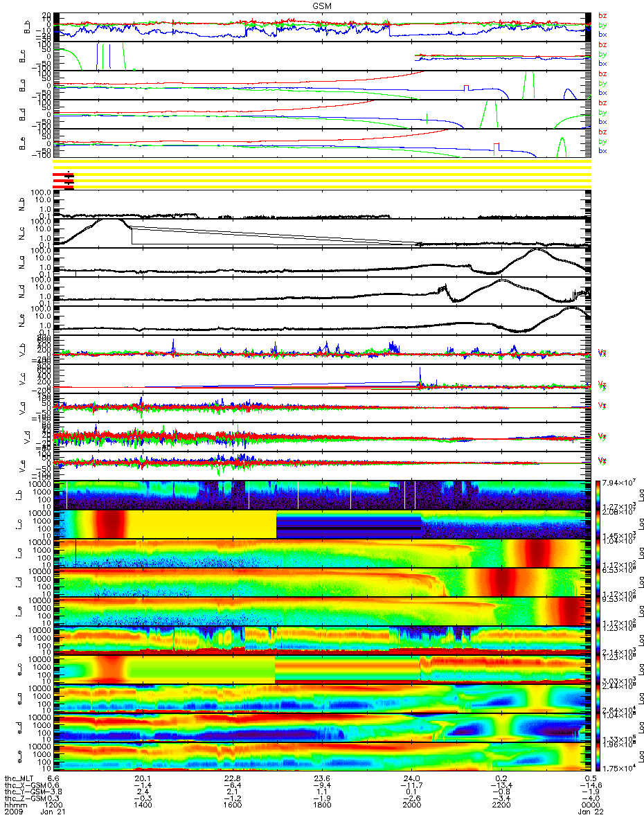This screenshot has width=644, height=831.
Task: Click the MLT value 20.1
Action: click(143, 777)
